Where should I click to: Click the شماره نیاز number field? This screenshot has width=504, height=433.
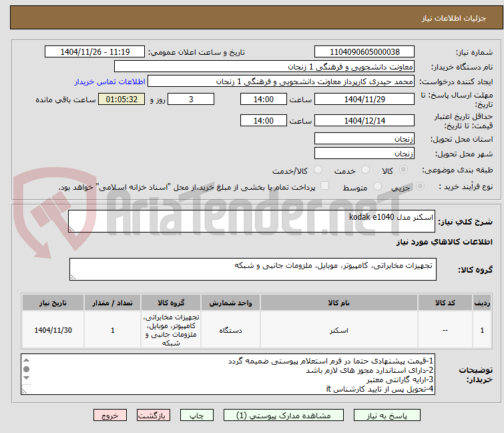[x=364, y=52]
